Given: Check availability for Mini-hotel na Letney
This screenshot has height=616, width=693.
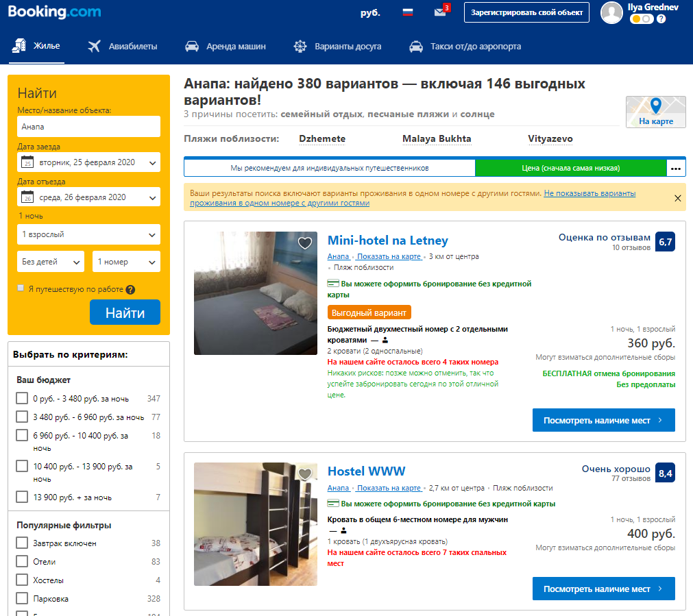Looking at the screenshot, I should [x=604, y=420].
